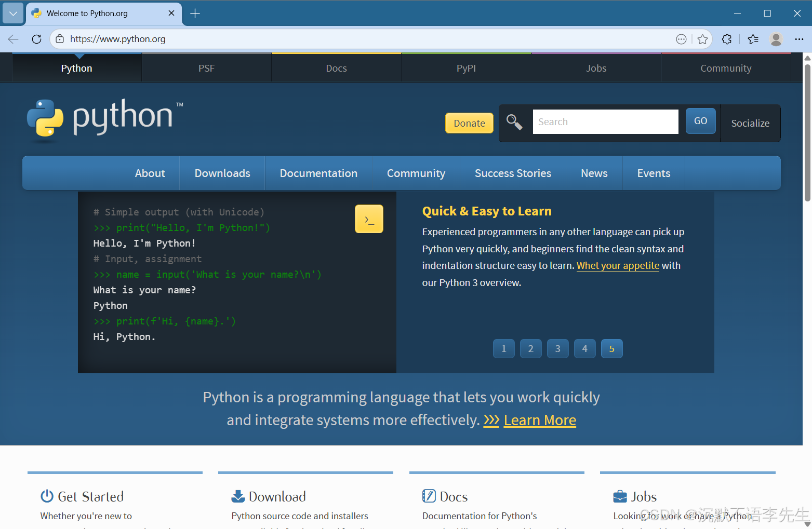
Task: Open the About menu
Action: coord(150,173)
